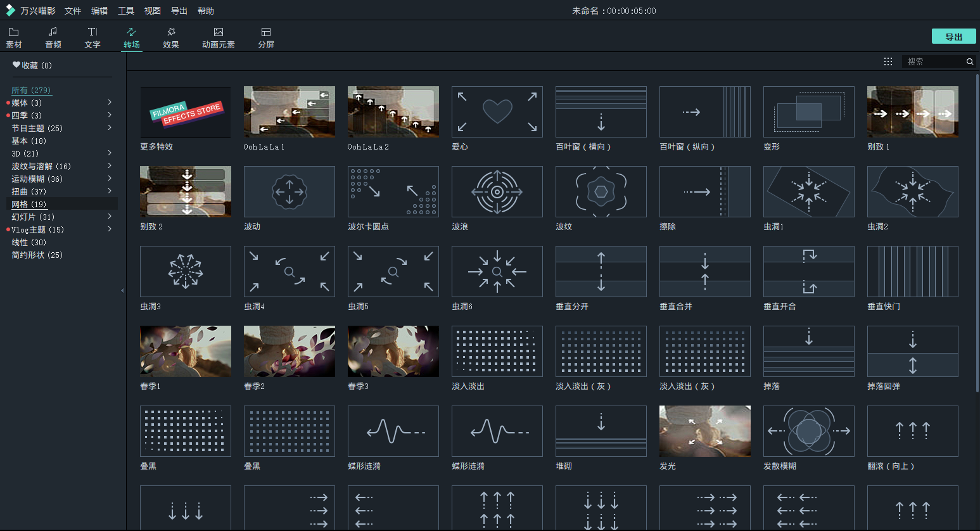Viewport: 980px width, 531px height.
Task: Open the 效果 effects tab icon
Action: click(171, 32)
